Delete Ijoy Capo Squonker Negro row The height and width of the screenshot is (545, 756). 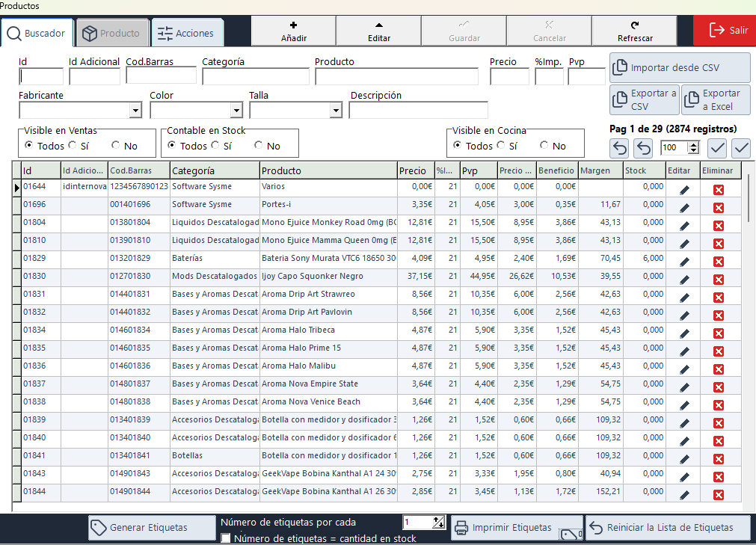(719, 280)
